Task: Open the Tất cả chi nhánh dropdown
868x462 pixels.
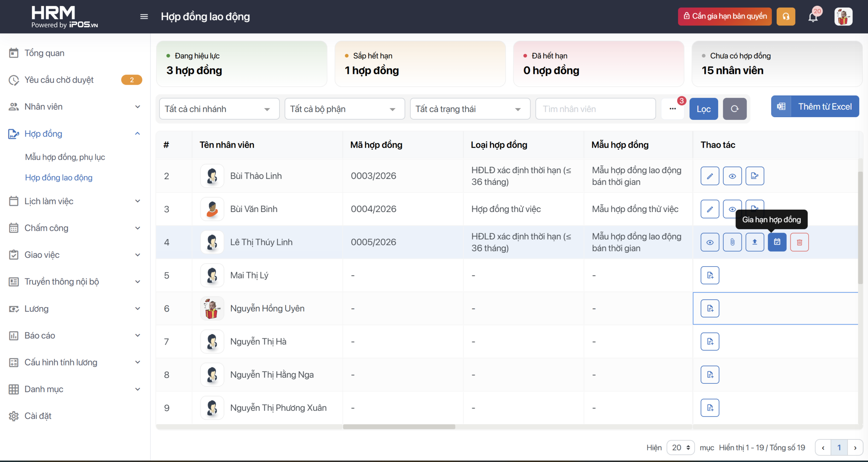Action: 219,109
